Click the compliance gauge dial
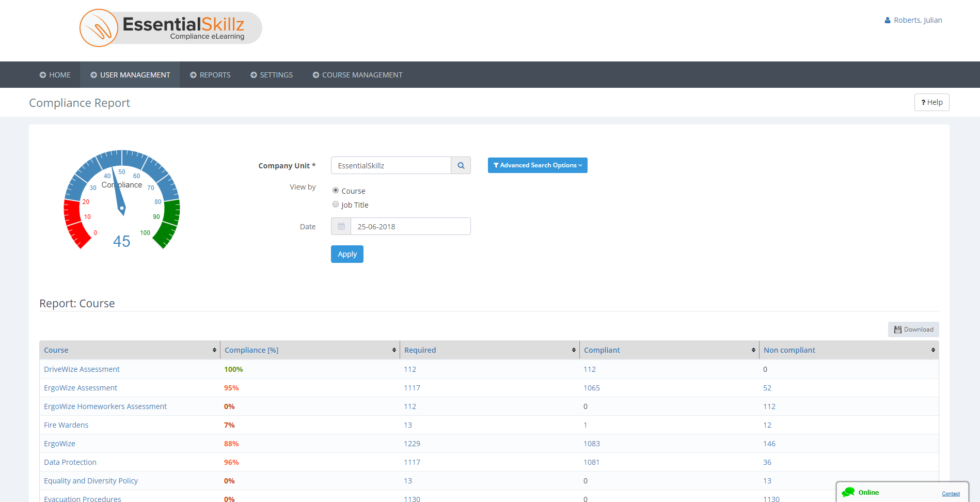The image size is (980, 502). pos(122,199)
